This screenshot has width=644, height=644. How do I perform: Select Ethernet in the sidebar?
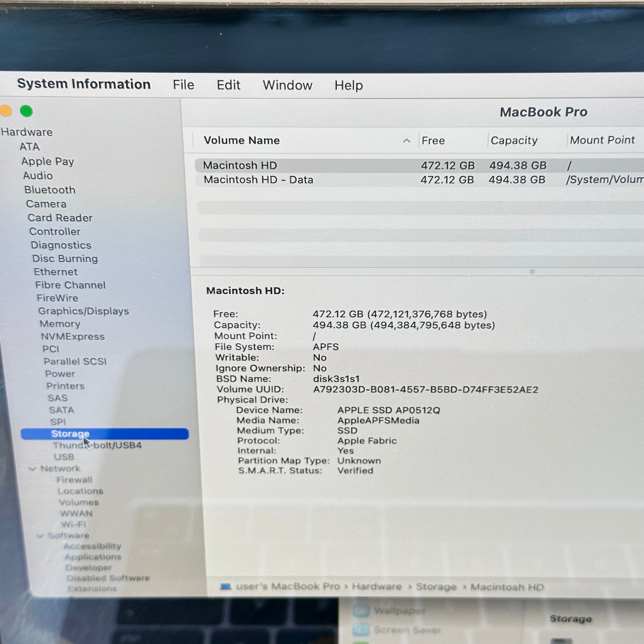(56, 272)
